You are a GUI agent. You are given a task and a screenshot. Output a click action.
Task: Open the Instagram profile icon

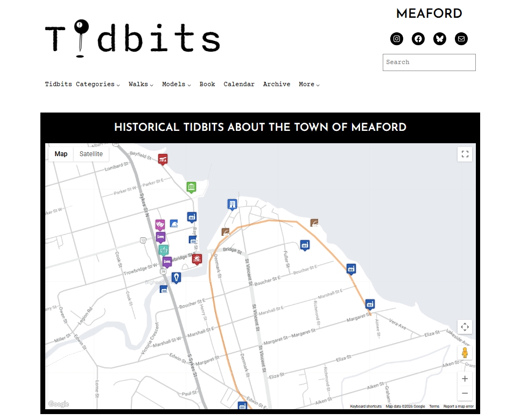tap(397, 39)
